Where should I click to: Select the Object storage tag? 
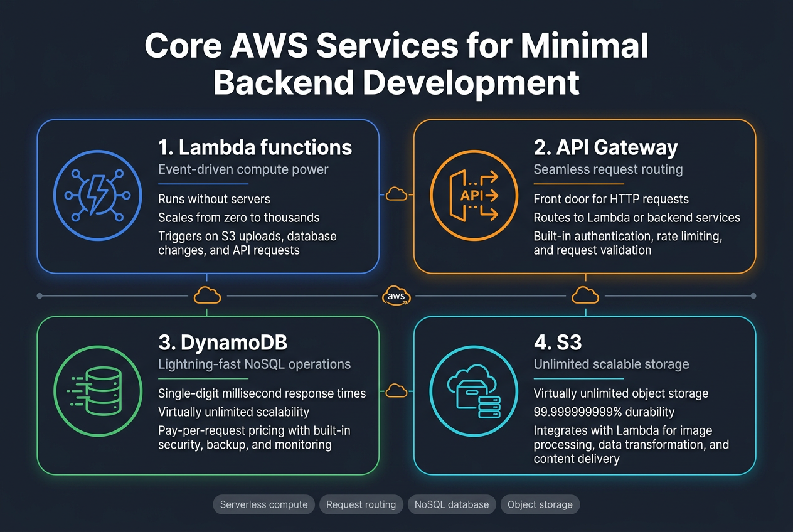[x=540, y=504]
